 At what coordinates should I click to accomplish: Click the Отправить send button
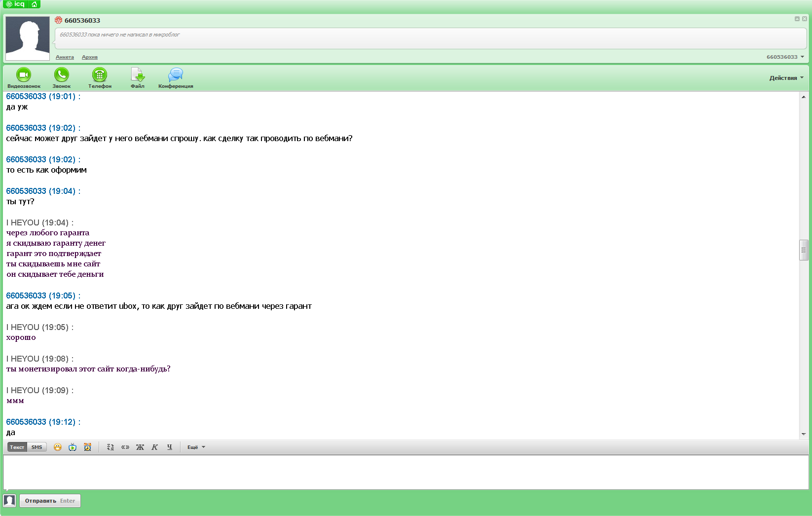click(x=50, y=501)
